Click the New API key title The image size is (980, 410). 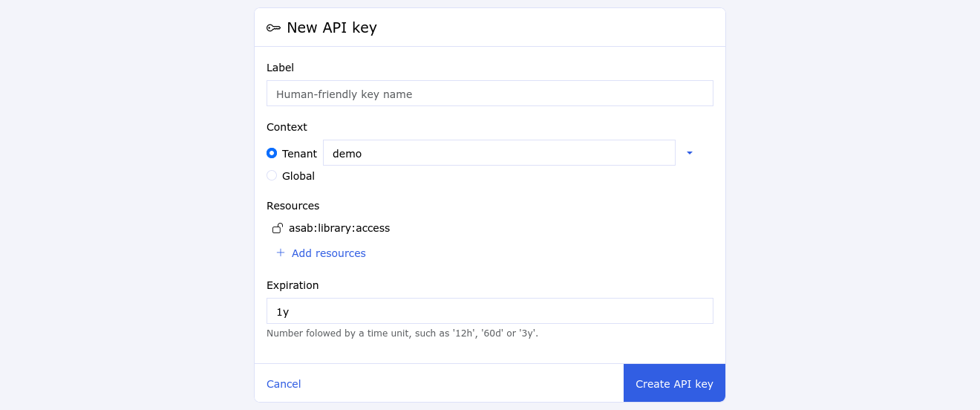pos(332,28)
